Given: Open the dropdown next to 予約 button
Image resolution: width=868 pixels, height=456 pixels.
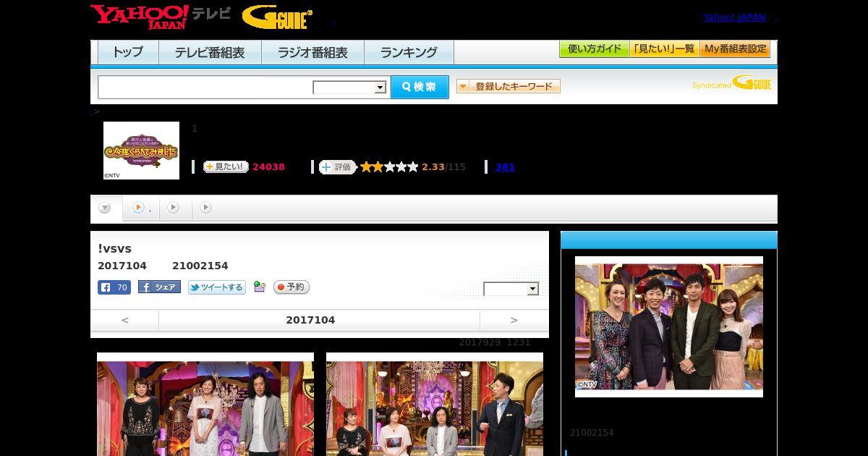Looking at the screenshot, I should point(511,289).
